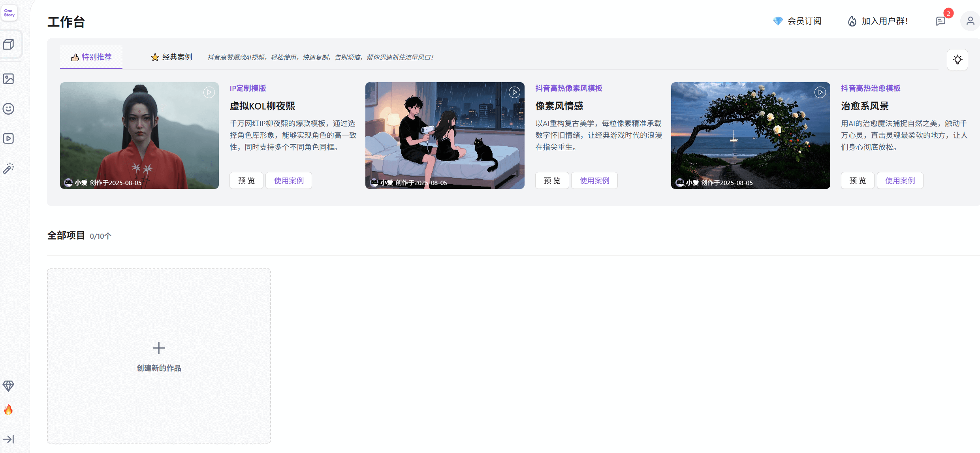Click the diamond membership icon in the sidebar

[x=8, y=386]
